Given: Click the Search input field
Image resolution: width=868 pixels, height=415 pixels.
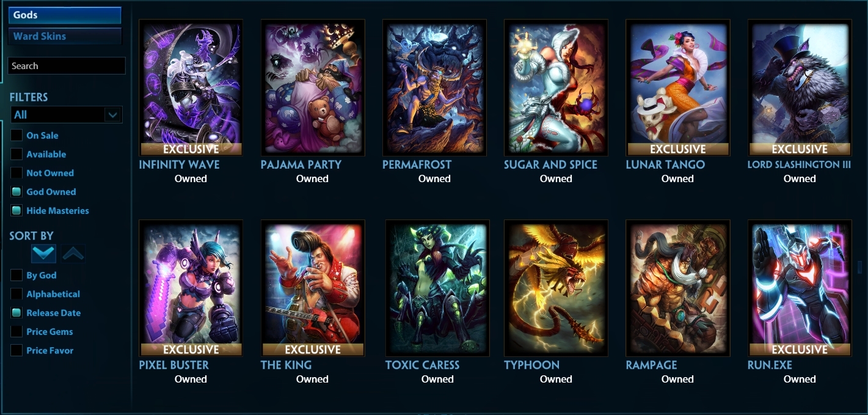Looking at the screenshot, I should coord(67,66).
